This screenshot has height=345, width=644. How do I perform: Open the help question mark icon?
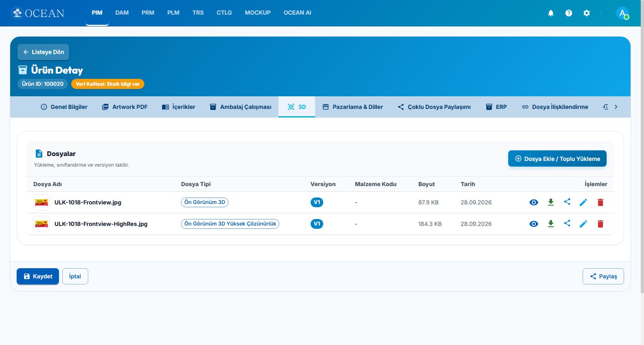[x=569, y=13]
